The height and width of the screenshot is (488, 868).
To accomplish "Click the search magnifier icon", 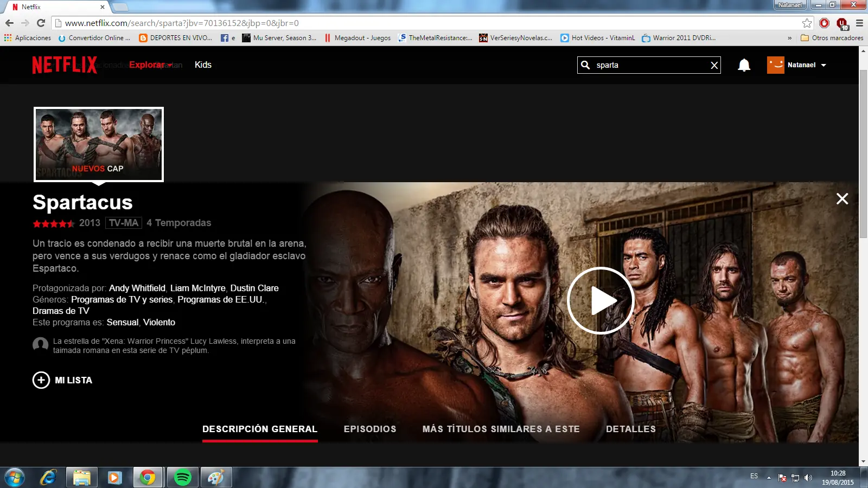I will [585, 65].
